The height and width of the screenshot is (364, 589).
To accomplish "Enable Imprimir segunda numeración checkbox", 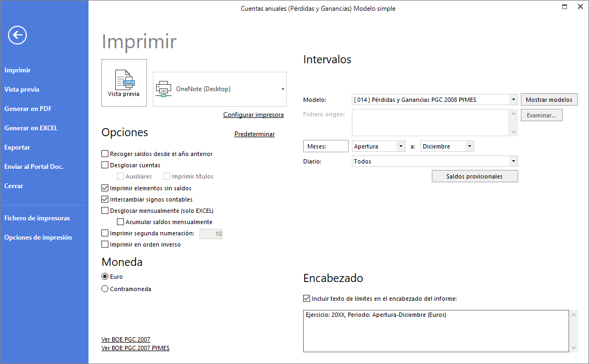I will pos(105,233).
